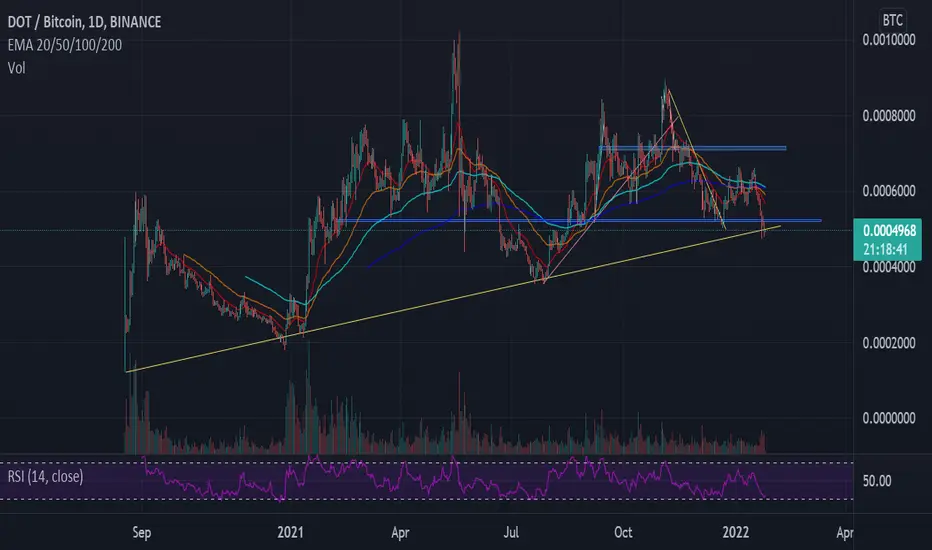The width and height of the screenshot is (932, 550).
Task: Click the RSI 50.00 axis value
Action: (877, 481)
